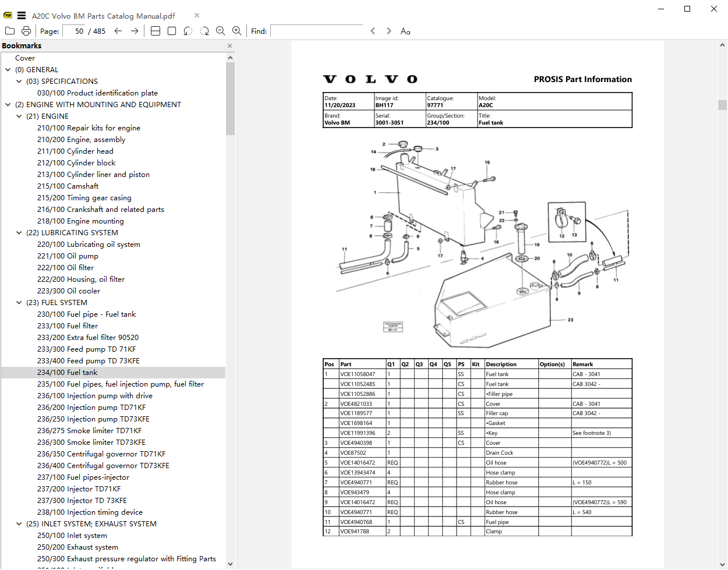Click the Find text box
Viewport: 728px width, 570px height.
(317, 31)
